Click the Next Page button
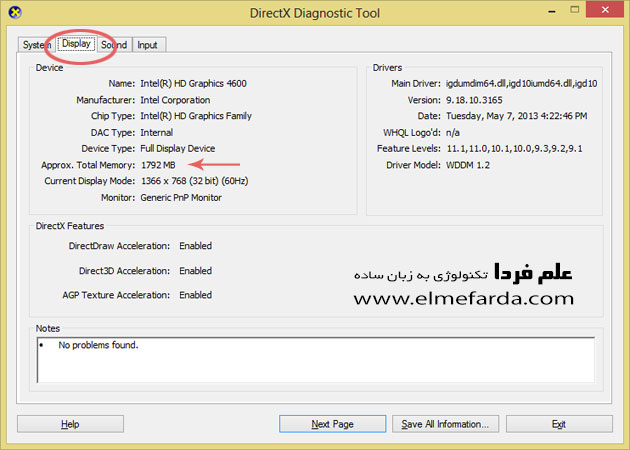Image resolution: width=630 pixels, height=450 pixels. tap(332, 424)
